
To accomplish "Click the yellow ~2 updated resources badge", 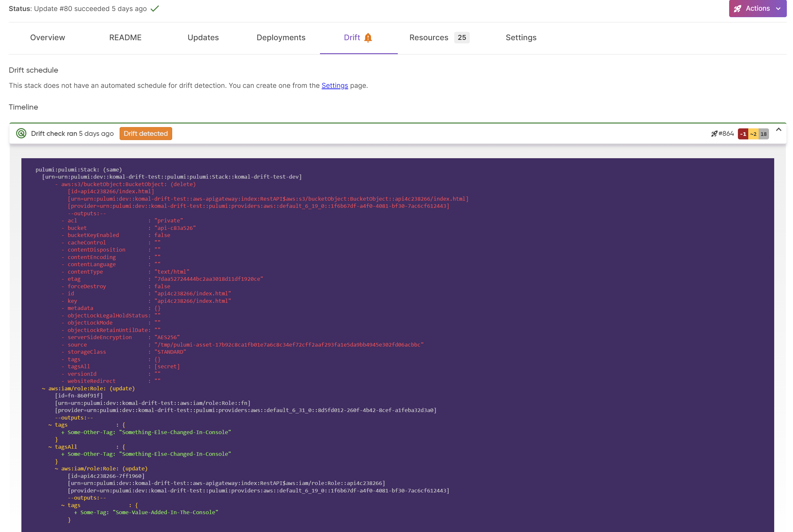I will pyautogui.click(x=753, y=134).
